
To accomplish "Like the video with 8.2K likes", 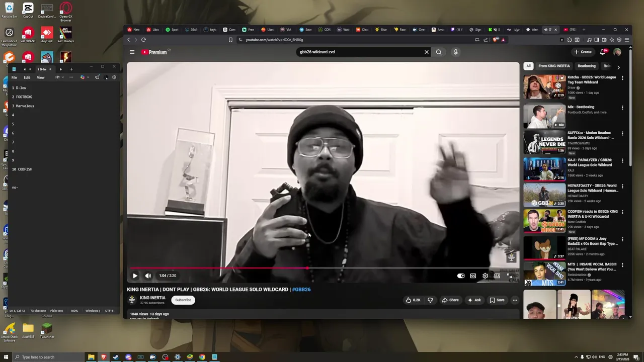I will click(413, 300).
